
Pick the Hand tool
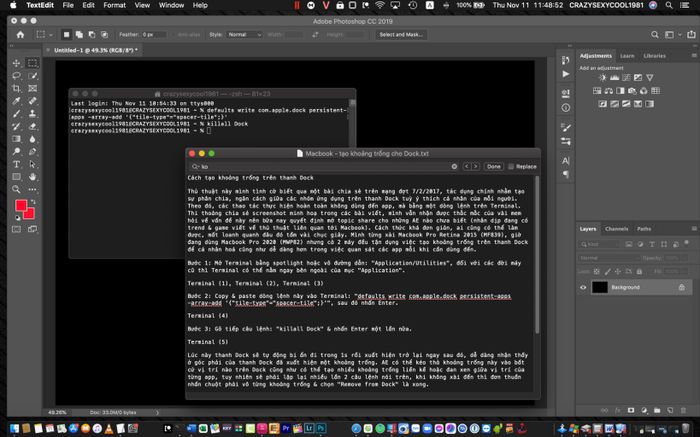pos(32,177)
